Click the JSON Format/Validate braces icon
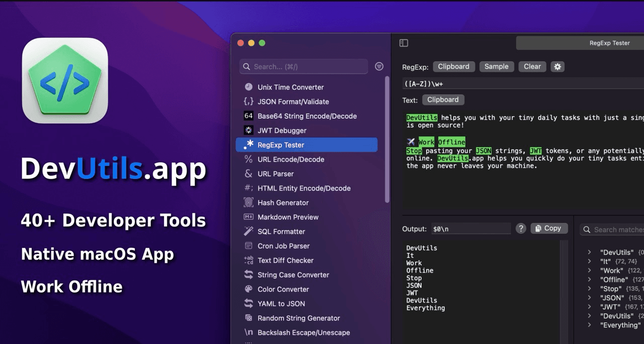The image size is (644, 344). click(249, 102)
